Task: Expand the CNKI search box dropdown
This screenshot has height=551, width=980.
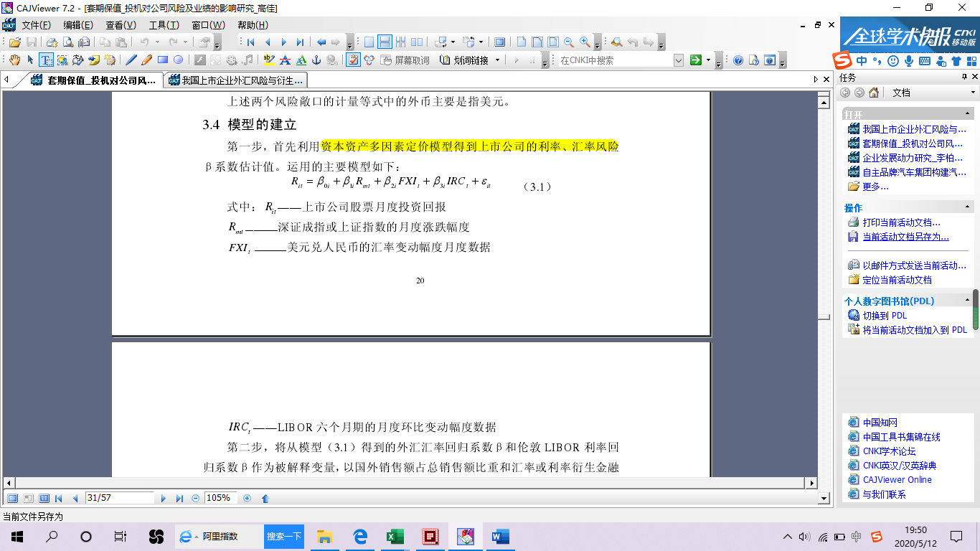Action: point(679,60)
